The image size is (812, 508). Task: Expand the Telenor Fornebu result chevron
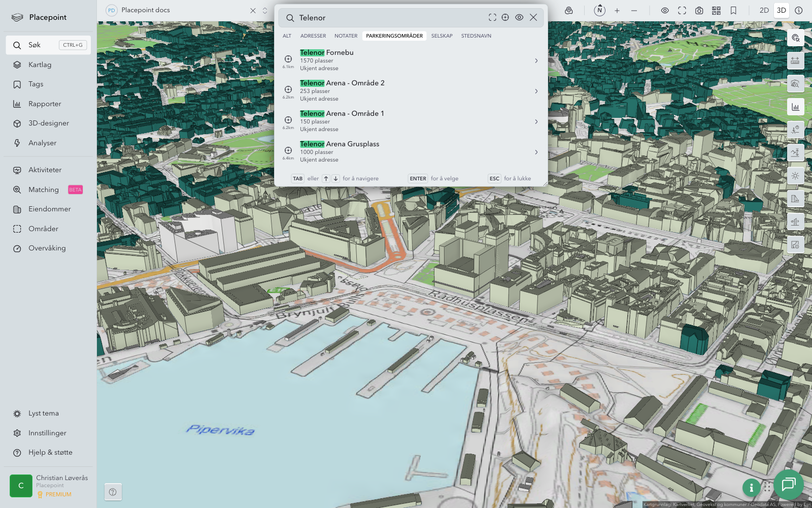[x=536, y=60]
